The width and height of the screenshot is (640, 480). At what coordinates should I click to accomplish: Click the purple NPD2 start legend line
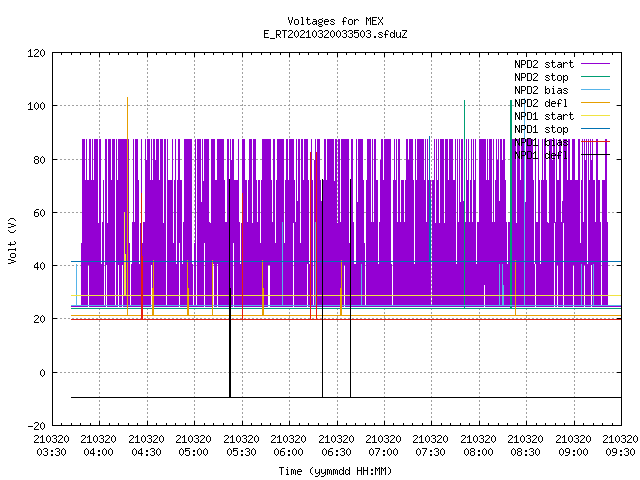point(595,64)
